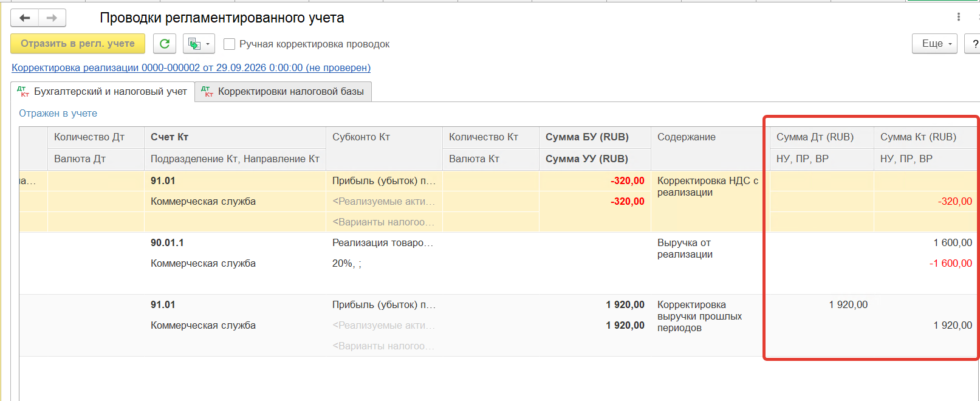
Task: Select account 90.01.1 cell
Action: pyautogui.click(x=235, y=243)
